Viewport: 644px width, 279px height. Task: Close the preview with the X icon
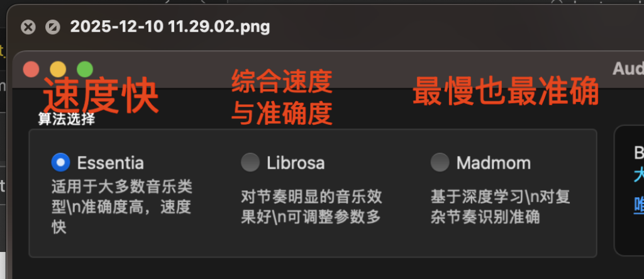[x=28, y=27]
